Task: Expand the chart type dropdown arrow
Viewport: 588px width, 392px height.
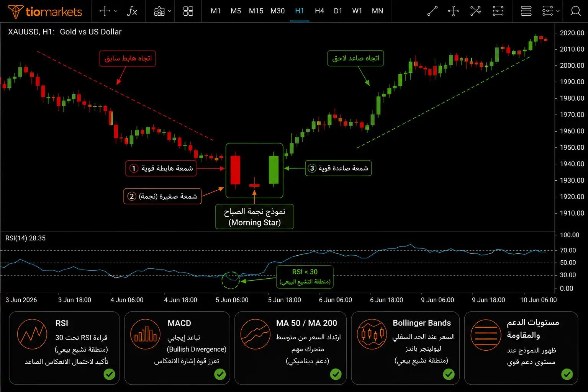Action: [x=170, y=11]
